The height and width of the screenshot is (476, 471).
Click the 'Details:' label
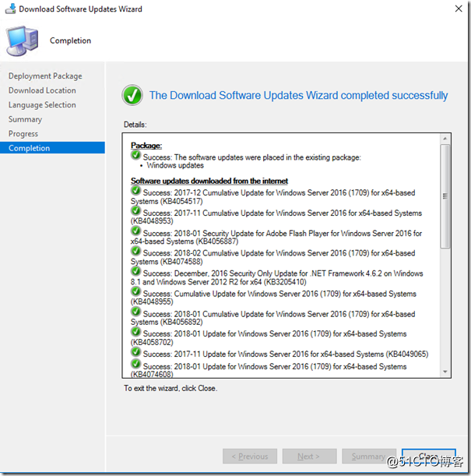(135, 125)
